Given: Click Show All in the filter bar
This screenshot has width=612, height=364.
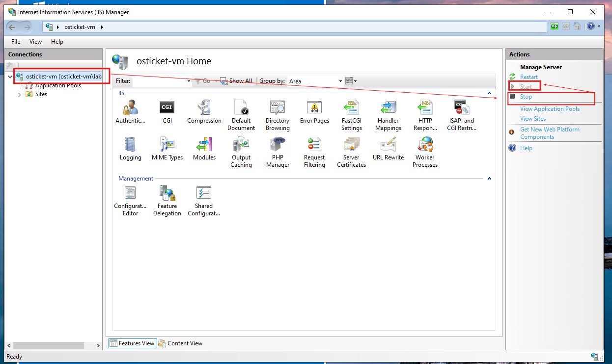Looking at the screenshot, I should [x=236, y=81].
